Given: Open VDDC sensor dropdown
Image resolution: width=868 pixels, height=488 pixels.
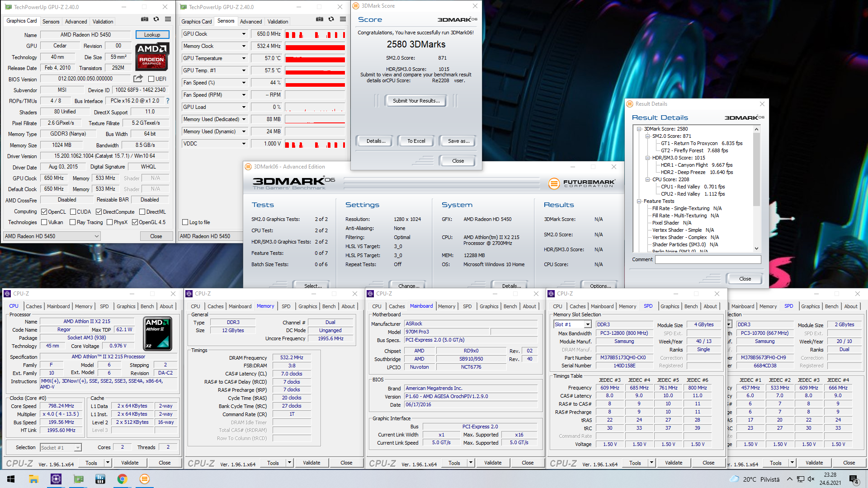Looking at the screenshot, I should click(x=244, y=144).
